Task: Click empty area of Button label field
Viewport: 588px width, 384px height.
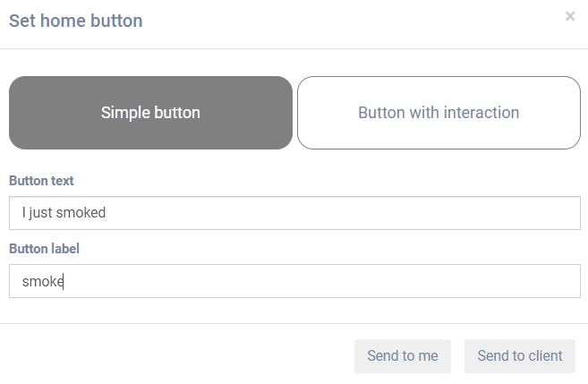Action: coord(358,281)
